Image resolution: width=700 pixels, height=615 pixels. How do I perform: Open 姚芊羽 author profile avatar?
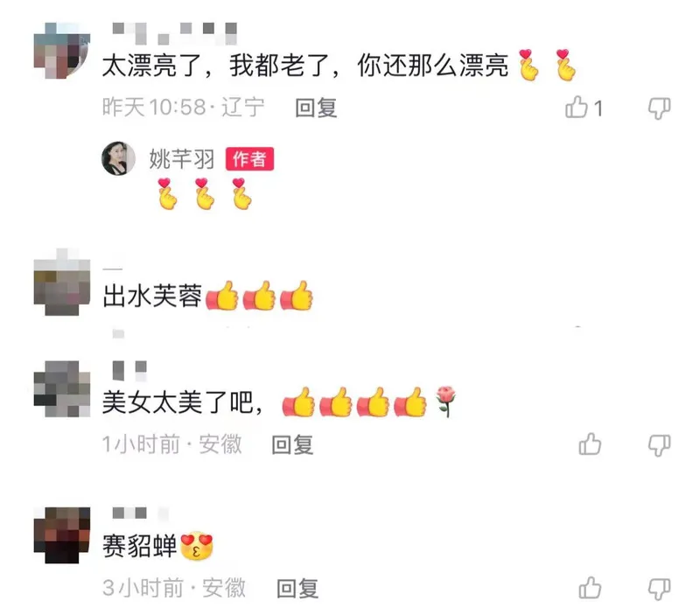(118, 158)
